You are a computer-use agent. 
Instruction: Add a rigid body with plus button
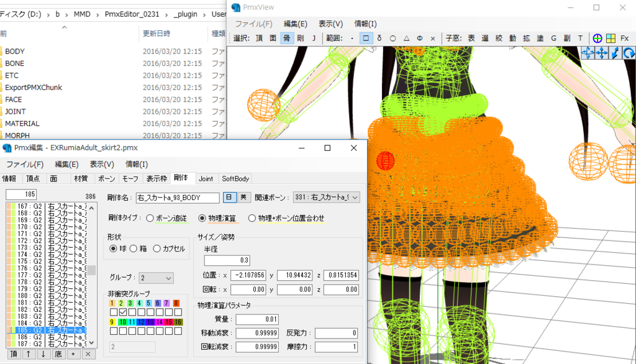pos(73,354)
